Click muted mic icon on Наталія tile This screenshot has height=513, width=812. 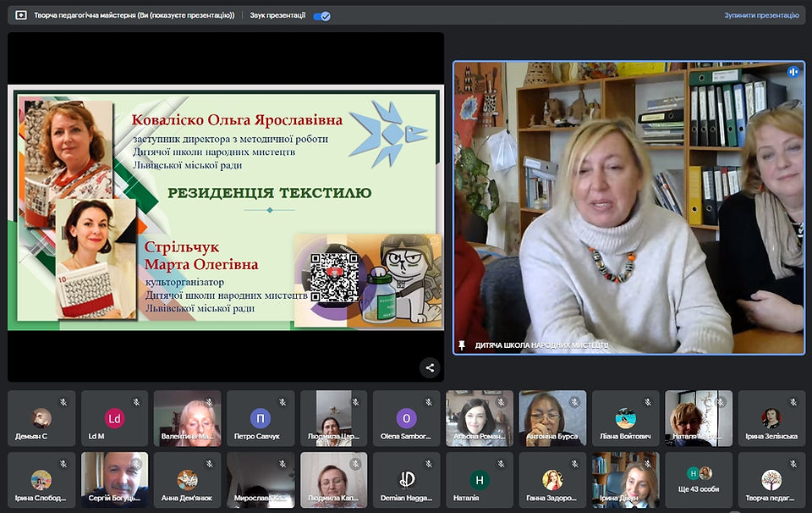(x=502, y=464)
